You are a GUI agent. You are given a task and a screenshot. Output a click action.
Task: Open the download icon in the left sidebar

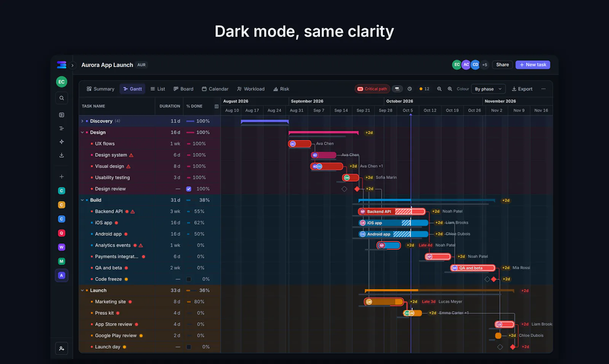62,155
